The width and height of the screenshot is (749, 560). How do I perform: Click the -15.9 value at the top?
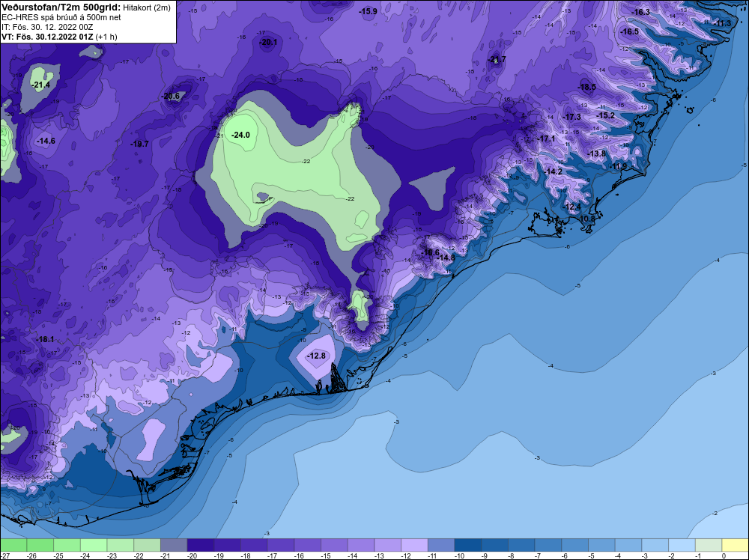[x=368, y=11]
